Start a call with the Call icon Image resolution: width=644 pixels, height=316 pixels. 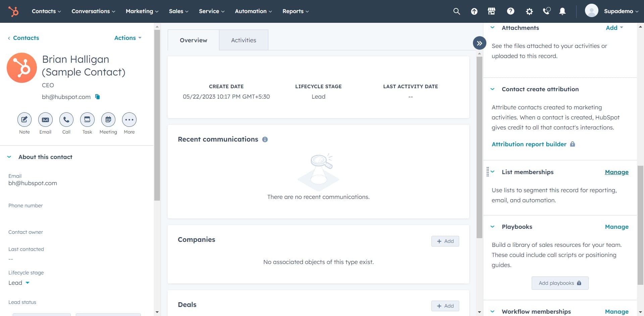click(66, 119)
